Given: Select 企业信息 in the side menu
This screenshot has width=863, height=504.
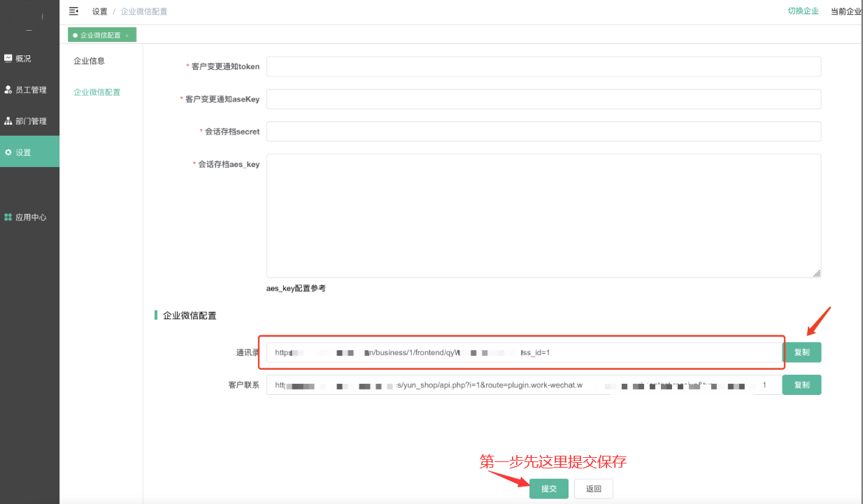Looking at the screenshot, I should pyautogui.click(x=90, y=61).
